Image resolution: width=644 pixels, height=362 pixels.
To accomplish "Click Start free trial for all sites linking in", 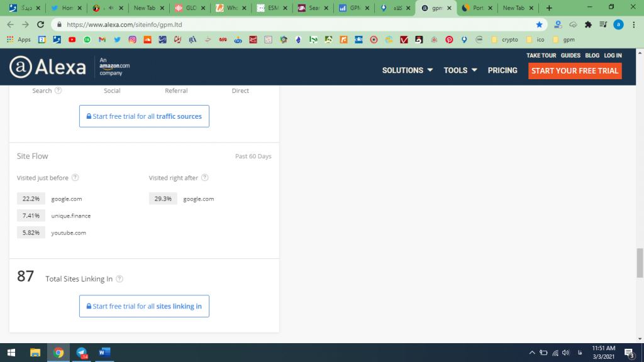I will (x=144, y=306).
